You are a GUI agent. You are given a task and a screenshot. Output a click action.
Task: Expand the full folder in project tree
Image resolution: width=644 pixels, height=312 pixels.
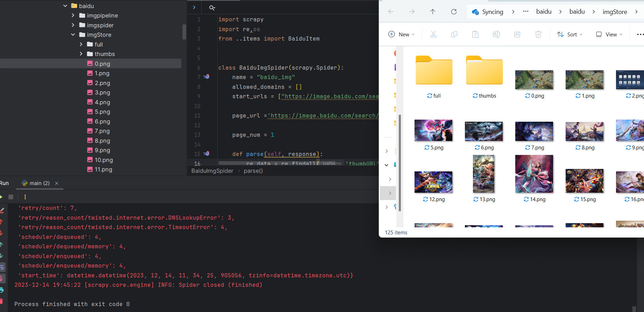(81, 44)
